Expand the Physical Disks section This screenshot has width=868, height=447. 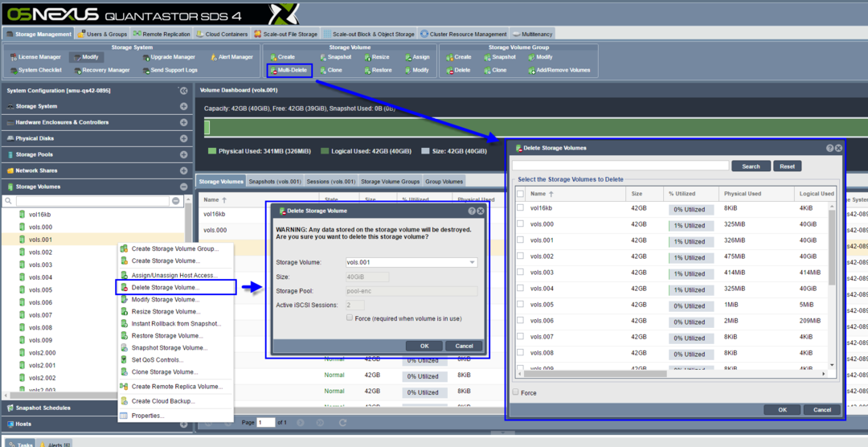tap(184, 138)
